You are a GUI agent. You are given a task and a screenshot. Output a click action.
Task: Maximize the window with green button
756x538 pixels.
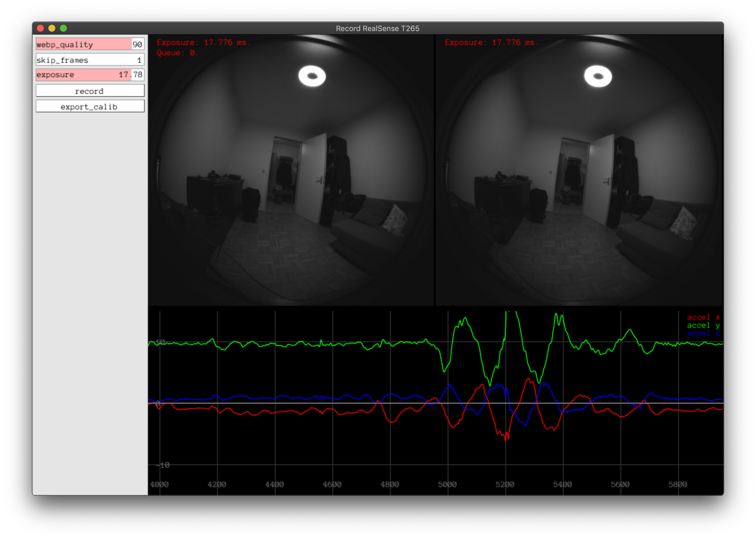(x=63, y=29)
